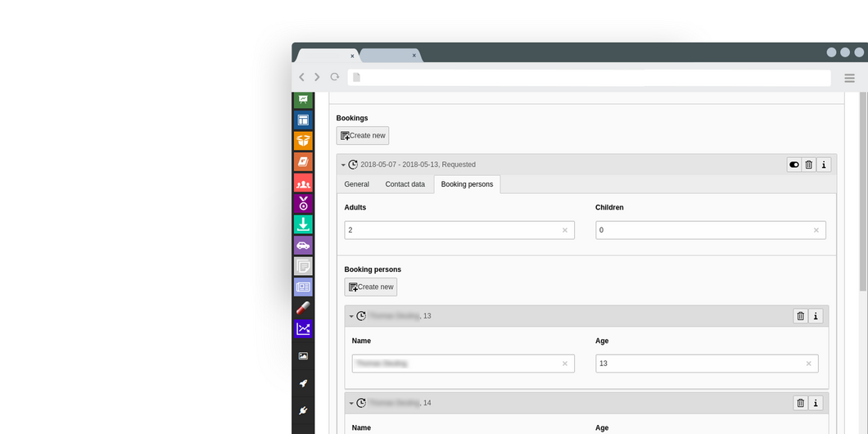Open the image picture module icon
Screen dimensions: 868x434
303,356
